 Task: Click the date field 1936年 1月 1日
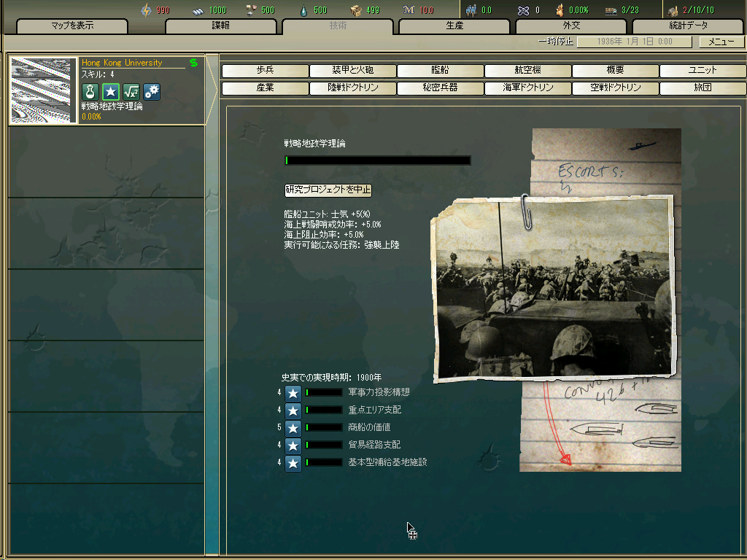[634, 42]
